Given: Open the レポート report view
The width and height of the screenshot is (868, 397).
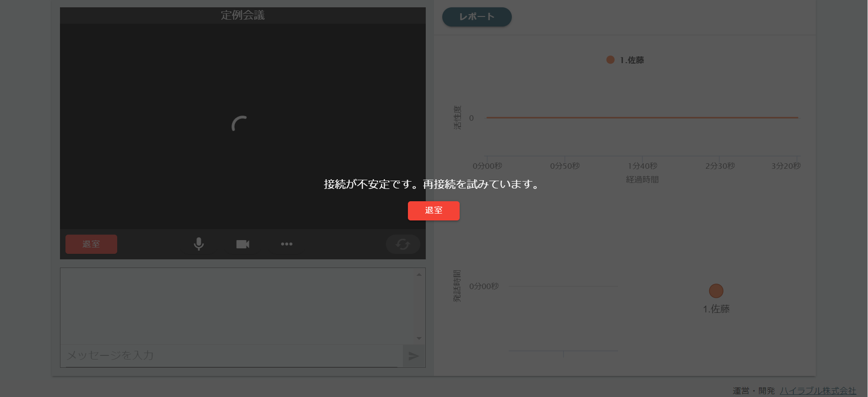Looking at the screenshot, I should click(477, 17).
